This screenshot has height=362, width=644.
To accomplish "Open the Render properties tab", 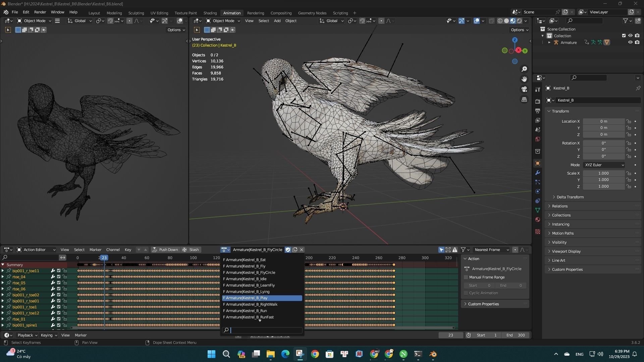I will tap(538, 101).
